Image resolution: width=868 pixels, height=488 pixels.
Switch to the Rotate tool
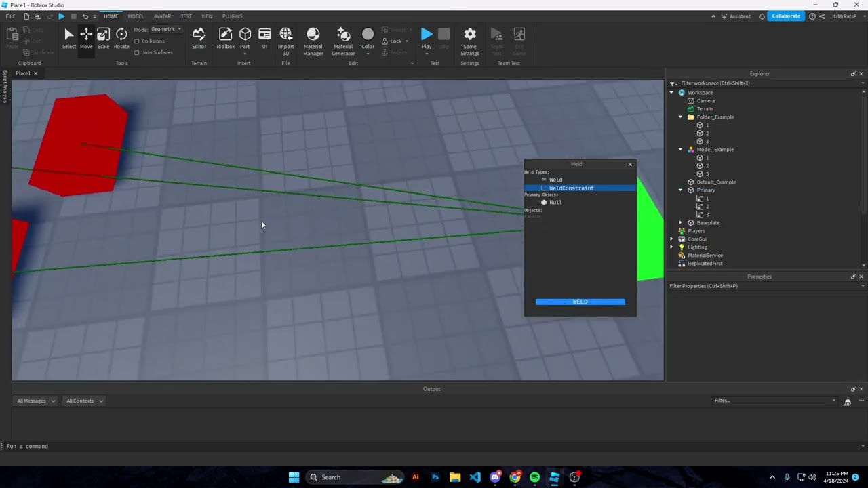pos(121,38)
